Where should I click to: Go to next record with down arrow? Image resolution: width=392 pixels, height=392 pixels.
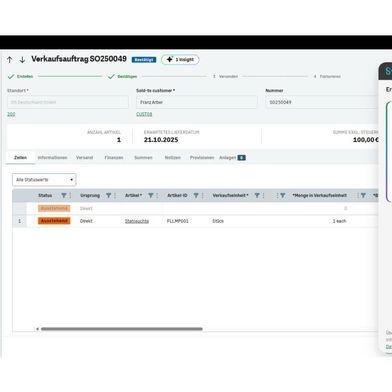pos(22,60)
